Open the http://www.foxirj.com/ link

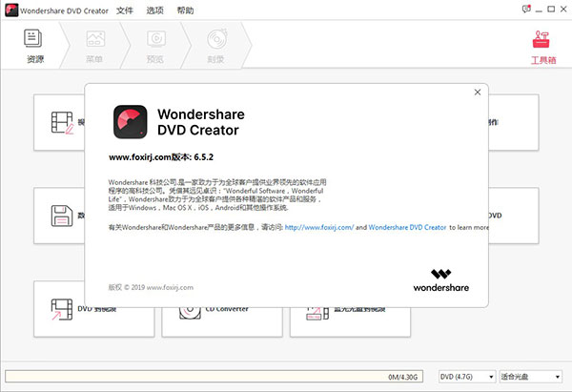point(319,227)
